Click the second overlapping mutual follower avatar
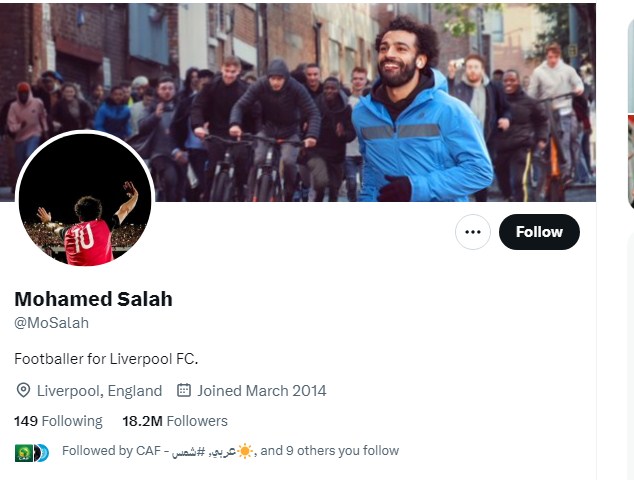 pyautogui.click(x=40, y=452)
